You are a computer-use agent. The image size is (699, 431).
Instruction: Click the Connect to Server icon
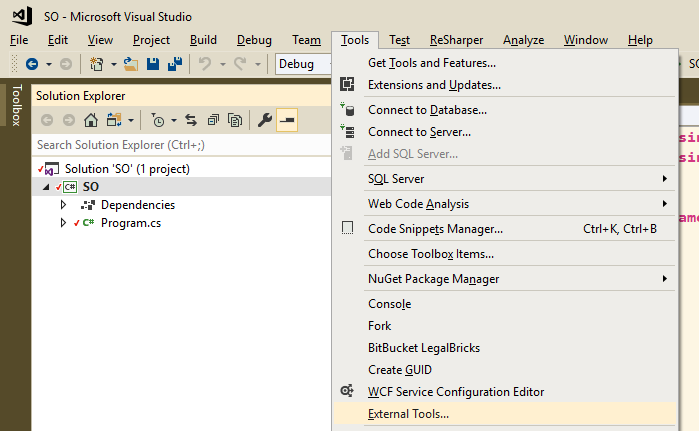point(347,131)
